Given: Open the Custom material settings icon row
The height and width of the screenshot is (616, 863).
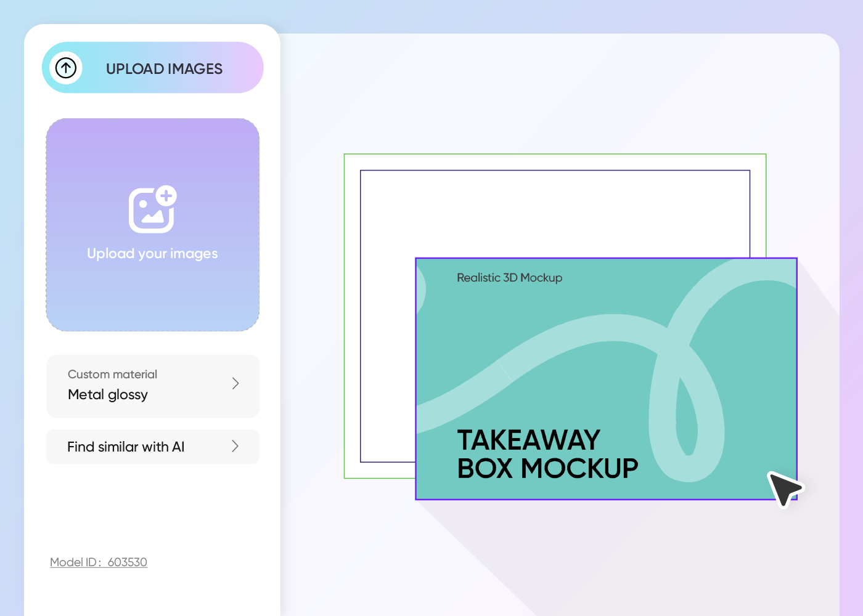Looking at the screenshot, I should (x=235, y=383).
